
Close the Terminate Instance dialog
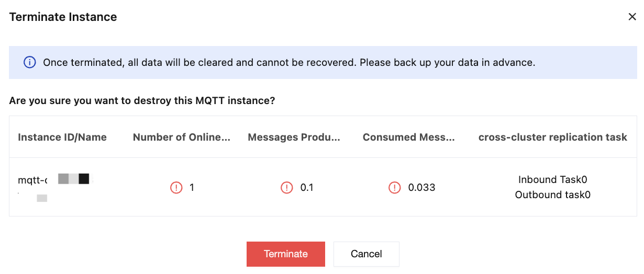(x=632, y=17)
